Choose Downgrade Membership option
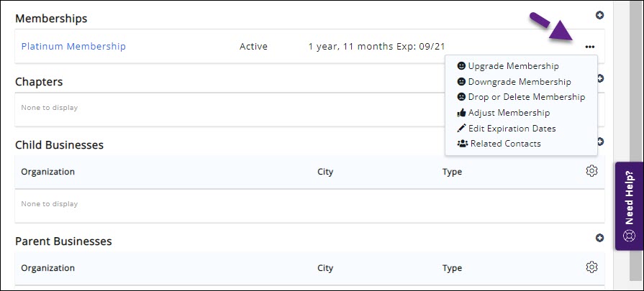 (519, 82)
